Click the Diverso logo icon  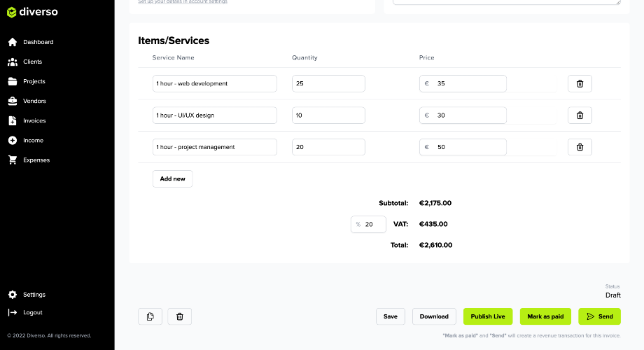12,12
